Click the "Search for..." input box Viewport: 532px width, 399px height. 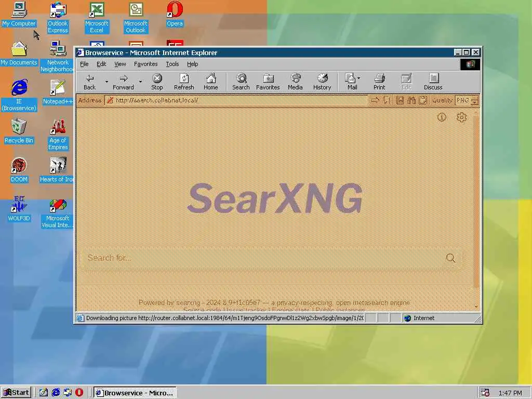pos(264,258)
